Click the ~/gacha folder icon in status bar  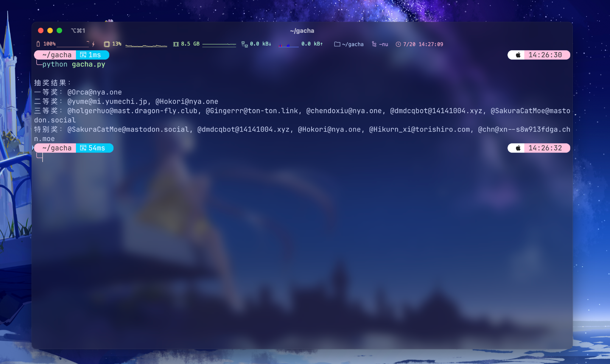click(337, 44)
